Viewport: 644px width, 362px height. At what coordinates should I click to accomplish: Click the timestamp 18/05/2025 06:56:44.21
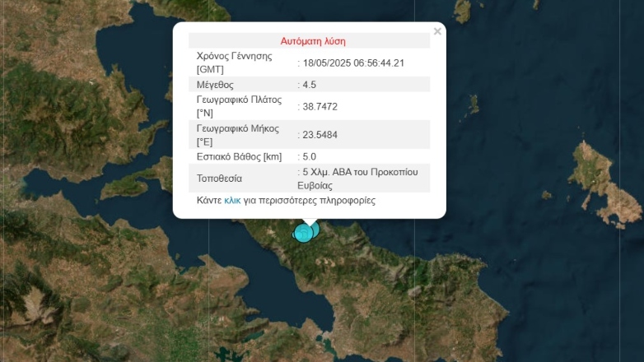(x=354, y=63)
